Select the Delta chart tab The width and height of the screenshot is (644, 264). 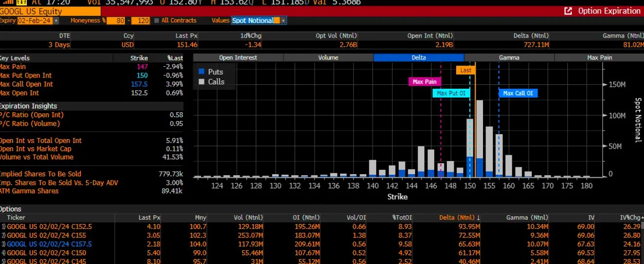[x=419, y=58]
